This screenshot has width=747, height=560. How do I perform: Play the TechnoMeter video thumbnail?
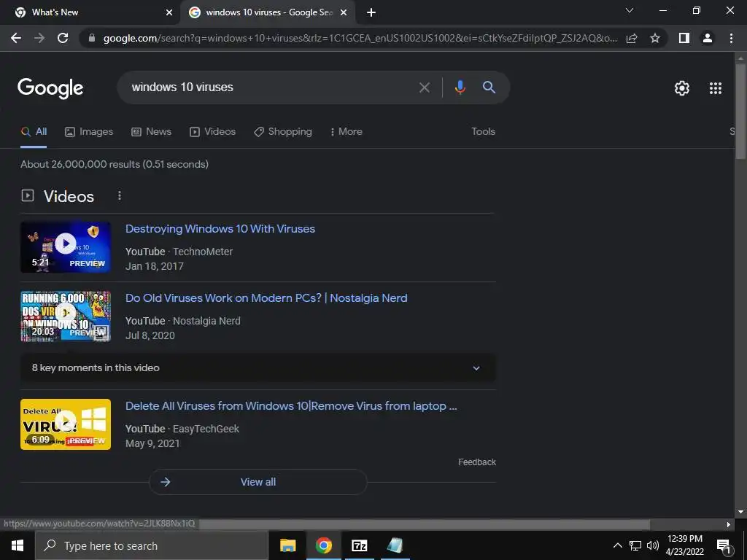[66, 248]
